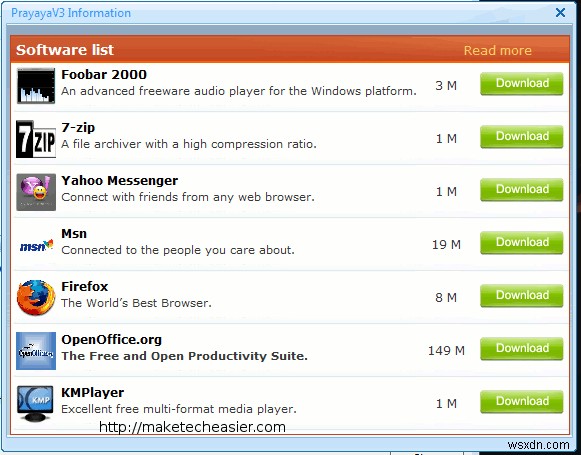Screen dimensions: 581x455
Task: Select the Foobar 2000 title text
Action: click(104, 74)
